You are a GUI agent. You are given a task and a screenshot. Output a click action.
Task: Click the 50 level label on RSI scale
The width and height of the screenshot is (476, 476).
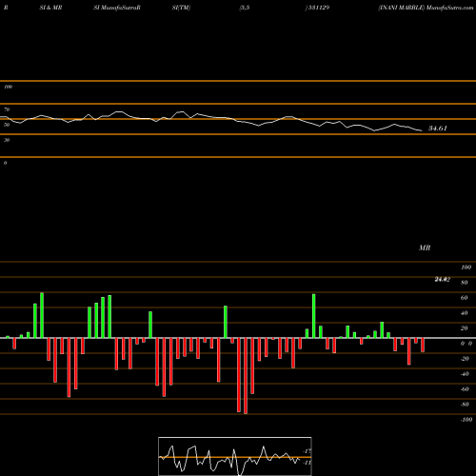pos(7,125)
